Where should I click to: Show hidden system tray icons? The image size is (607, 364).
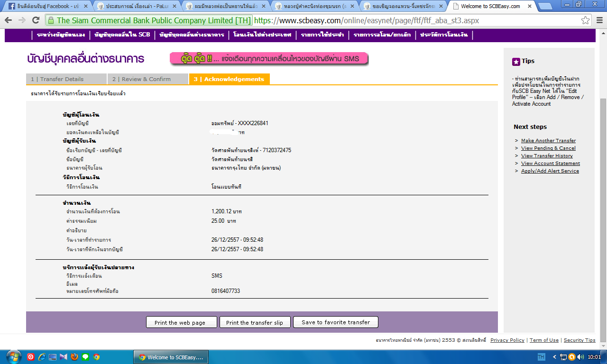(554, 357)
